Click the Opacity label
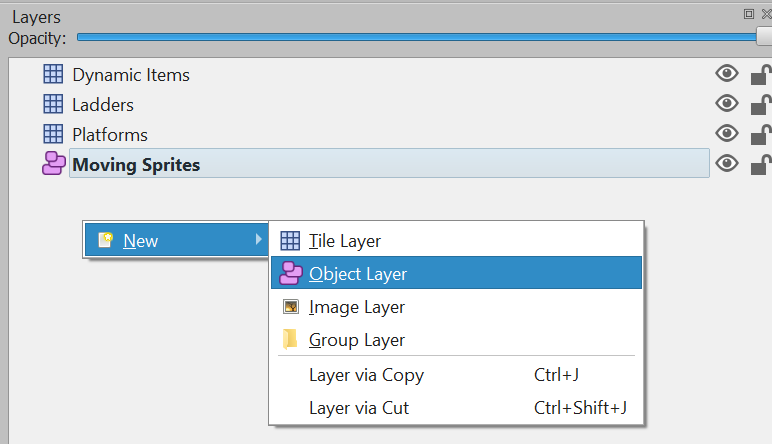772x444 pixels. [37, 38]
